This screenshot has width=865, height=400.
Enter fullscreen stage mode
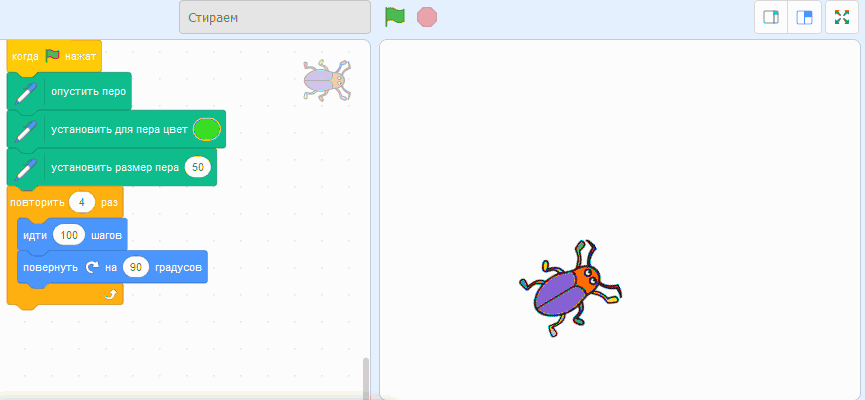842,17
